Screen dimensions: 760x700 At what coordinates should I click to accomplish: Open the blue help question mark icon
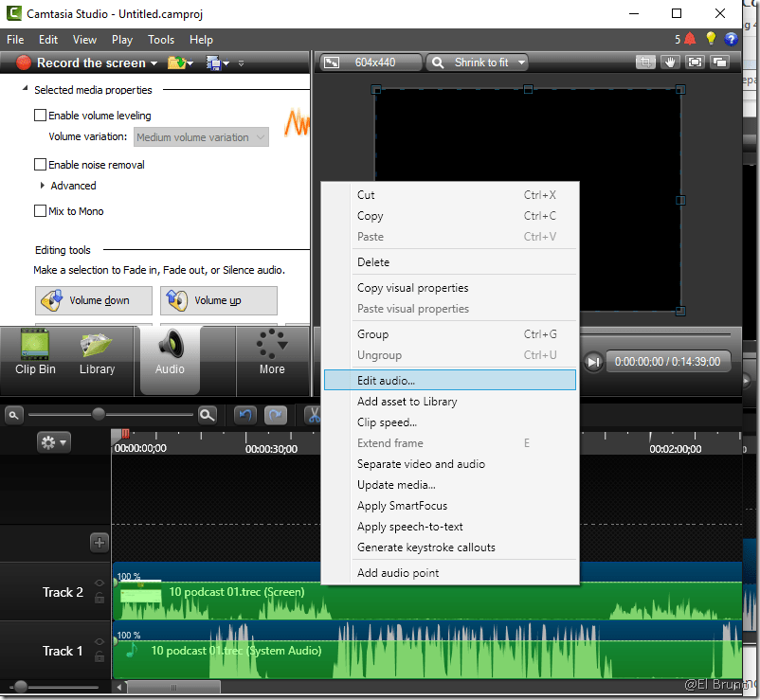(x=732, y=40)
